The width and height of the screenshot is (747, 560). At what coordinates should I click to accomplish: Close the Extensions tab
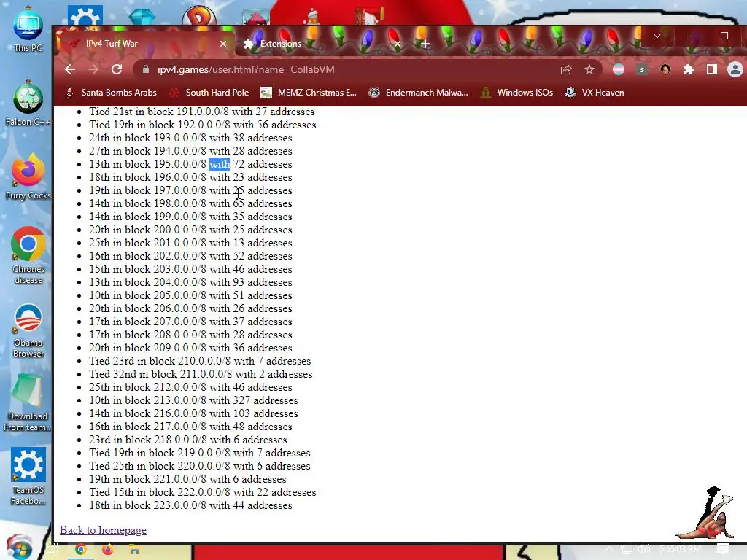point(398,44)
